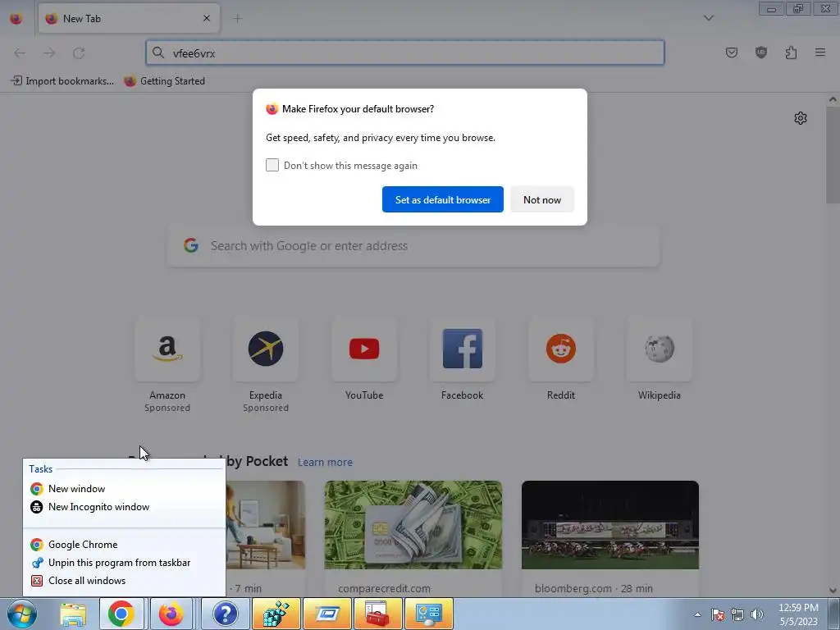Click the Run dialog taskbar icon
Viewport: 840px width, 630px height.
point(326,614)
